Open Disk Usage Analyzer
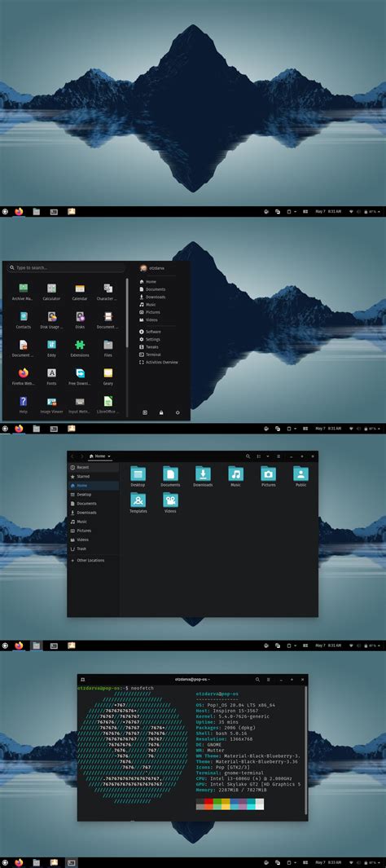This screenshot has width=386, height=868. (x=51, y=320)
